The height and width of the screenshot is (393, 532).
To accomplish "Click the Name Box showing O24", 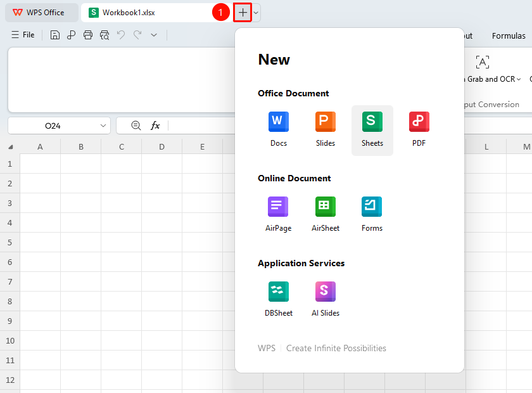I will (x=53, y=126).
